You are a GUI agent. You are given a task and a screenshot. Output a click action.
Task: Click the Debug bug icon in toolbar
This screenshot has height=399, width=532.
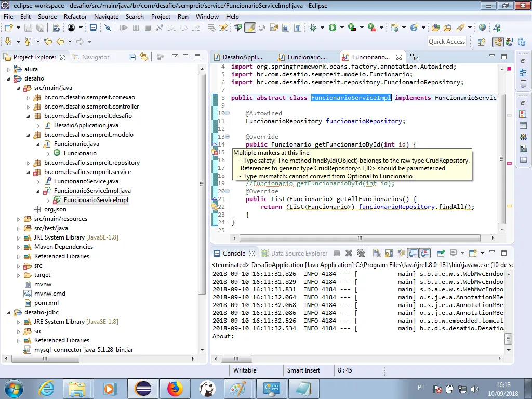click(x=313, y=28)
